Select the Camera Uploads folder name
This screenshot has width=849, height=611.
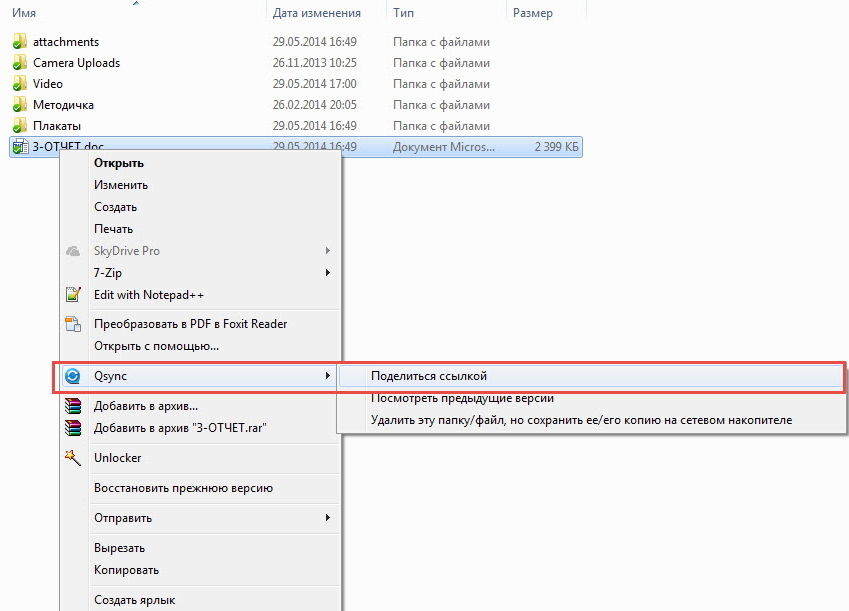pos(76,63)
